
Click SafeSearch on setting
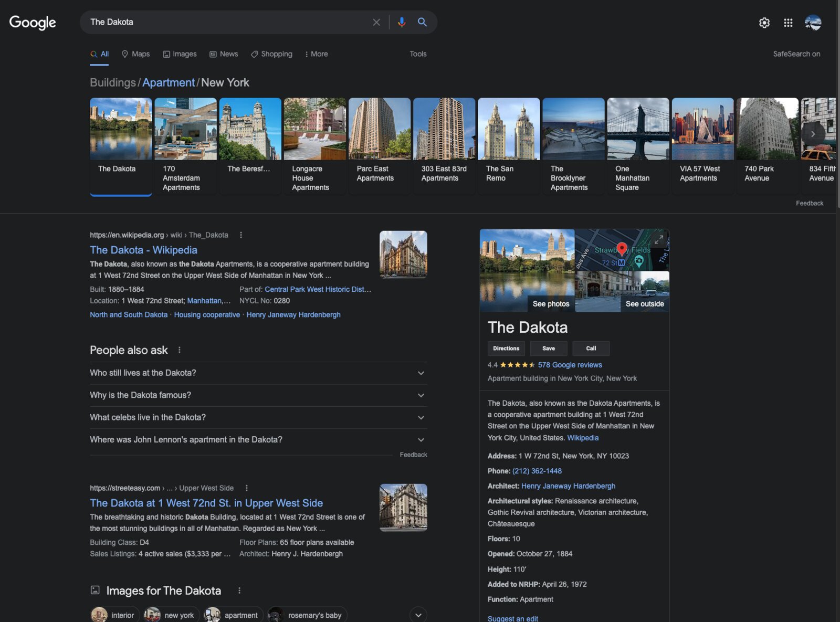796,54
